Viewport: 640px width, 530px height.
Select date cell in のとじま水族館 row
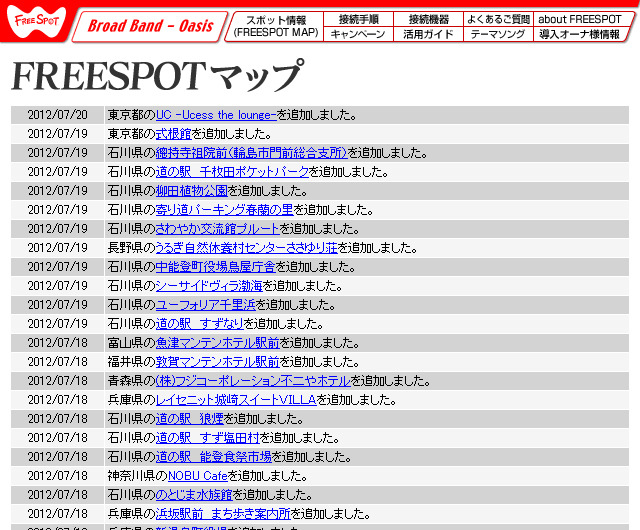coord(58,495)
